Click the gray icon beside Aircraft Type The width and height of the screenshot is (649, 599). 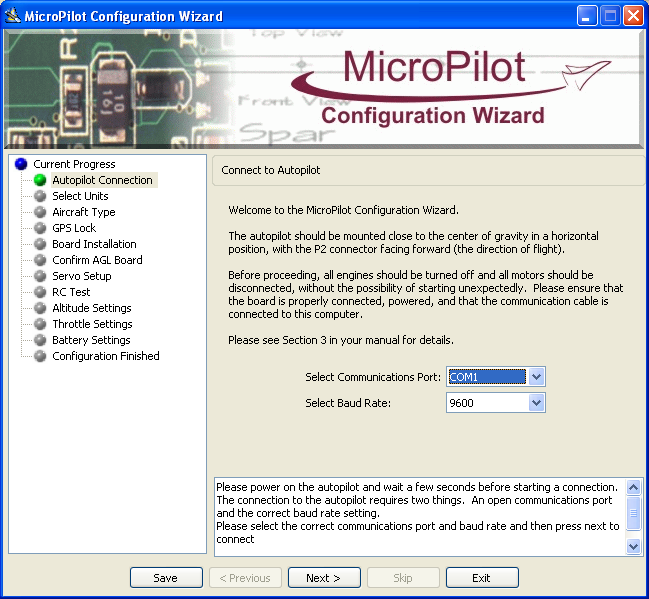40,212
